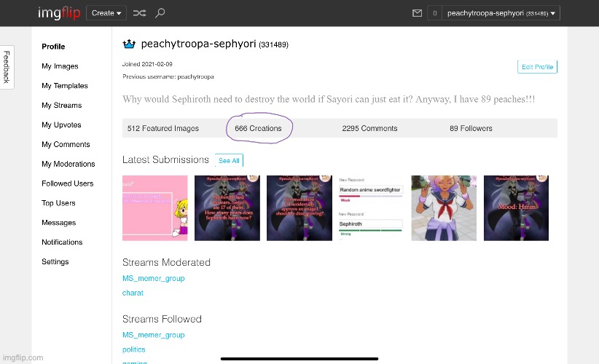Open Followed Users in the sidebar
Image resolution: width=599 pixels, height=364 pixels.
(68, 183)
